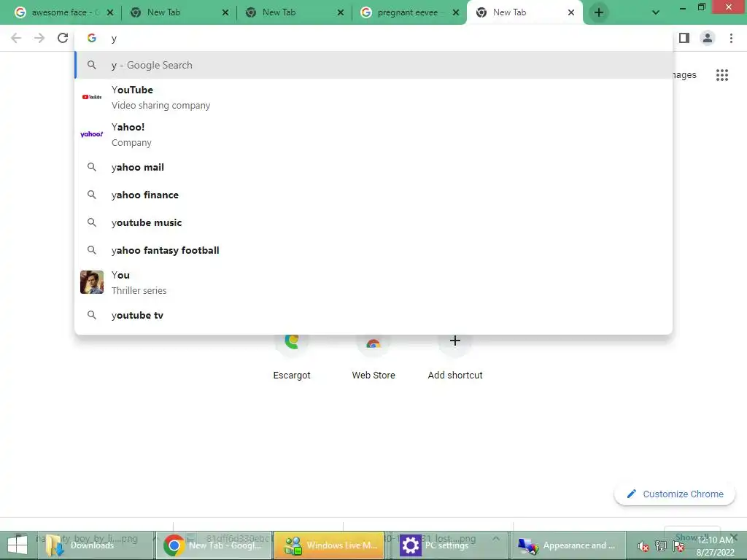Open a new tab with plus button
This screenshot has height=560, width=747.
599,12
